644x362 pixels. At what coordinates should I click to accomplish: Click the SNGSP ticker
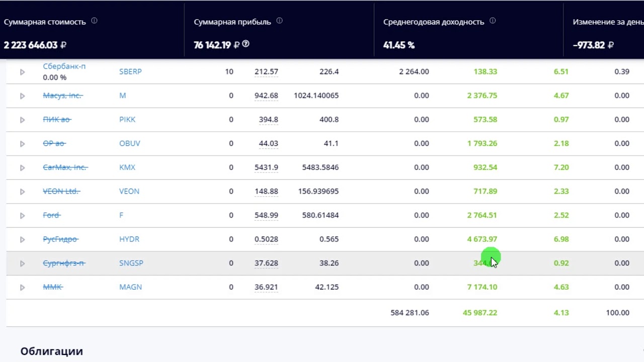[131, 263]
